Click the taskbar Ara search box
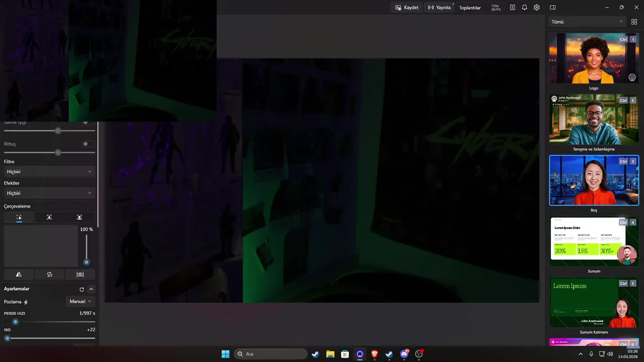Screen dimensions: 644x362 tap(271, 354)
